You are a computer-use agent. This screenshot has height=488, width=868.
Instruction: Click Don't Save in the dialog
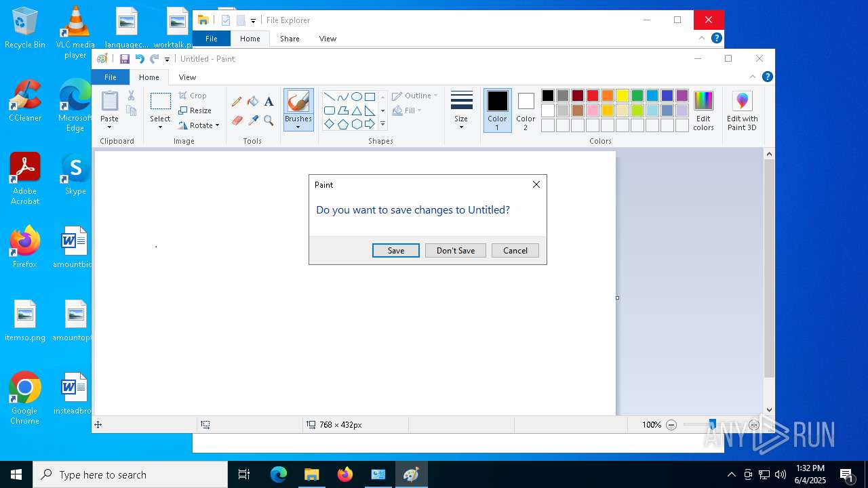tap(456, 251)
